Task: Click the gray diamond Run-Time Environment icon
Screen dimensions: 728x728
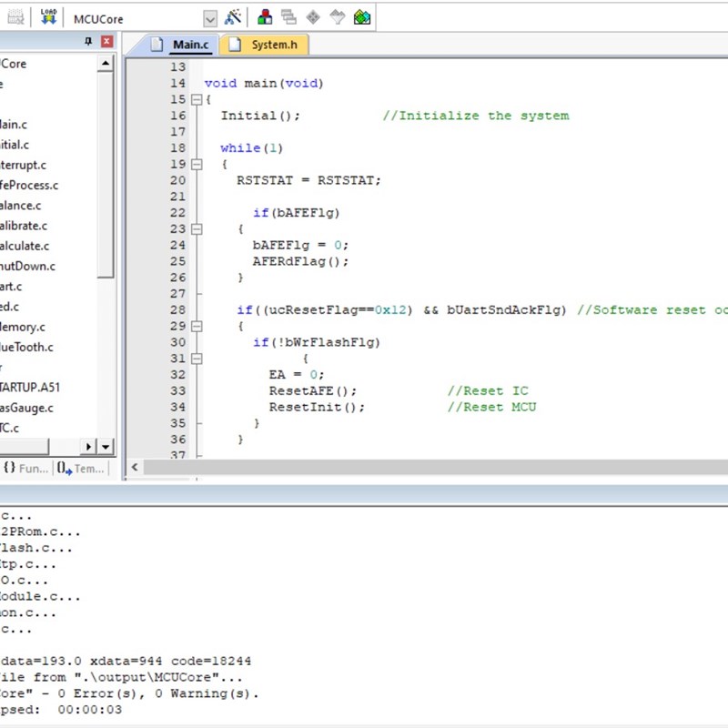Action: (x=313, y=17)
